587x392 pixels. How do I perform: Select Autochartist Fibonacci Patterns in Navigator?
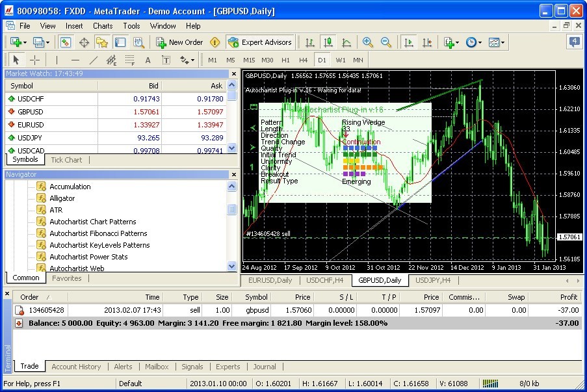click(x=98, y=233)
